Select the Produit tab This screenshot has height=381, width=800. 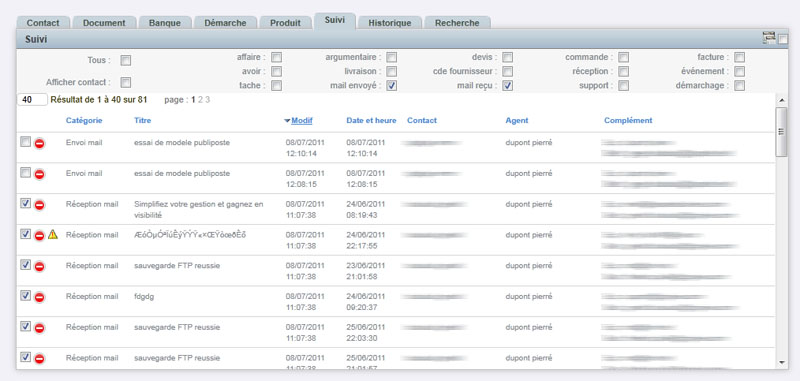tap(285, 23)
